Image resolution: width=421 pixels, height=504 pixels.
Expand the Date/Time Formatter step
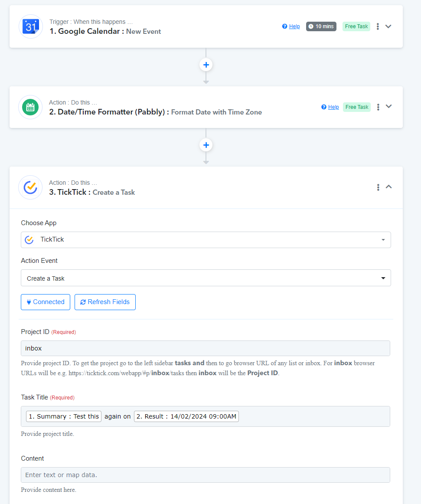tap(388, 106)
